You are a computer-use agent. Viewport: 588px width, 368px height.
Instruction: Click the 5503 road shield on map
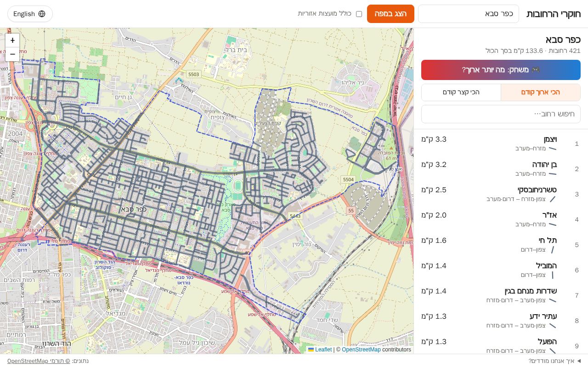tap(193, 74)
